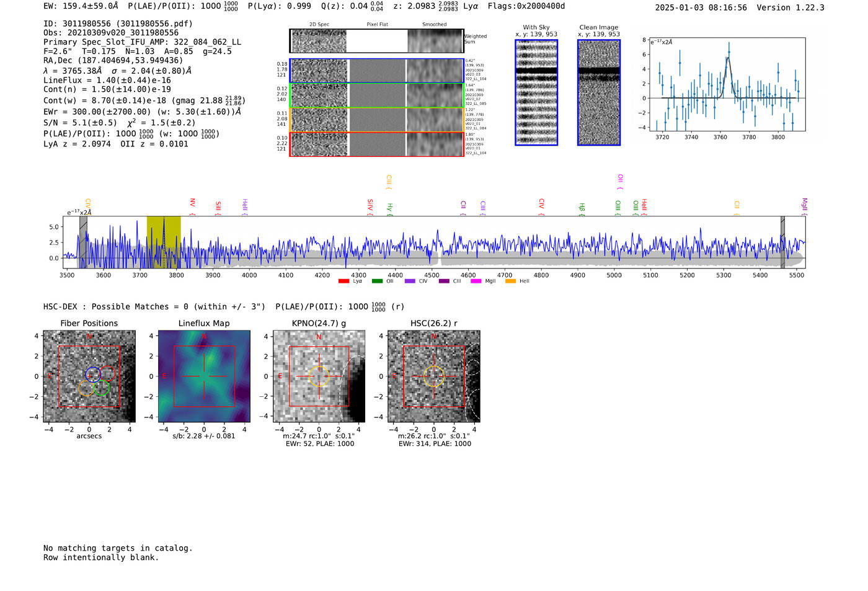Click the SiIV line marker above the spectrum

[370, 207]
